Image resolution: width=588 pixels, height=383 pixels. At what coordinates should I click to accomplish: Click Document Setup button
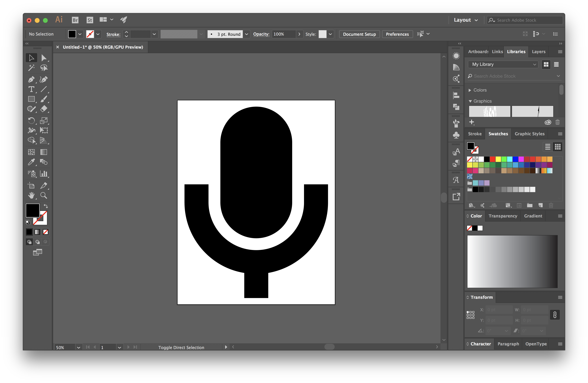tap(359, 34)
